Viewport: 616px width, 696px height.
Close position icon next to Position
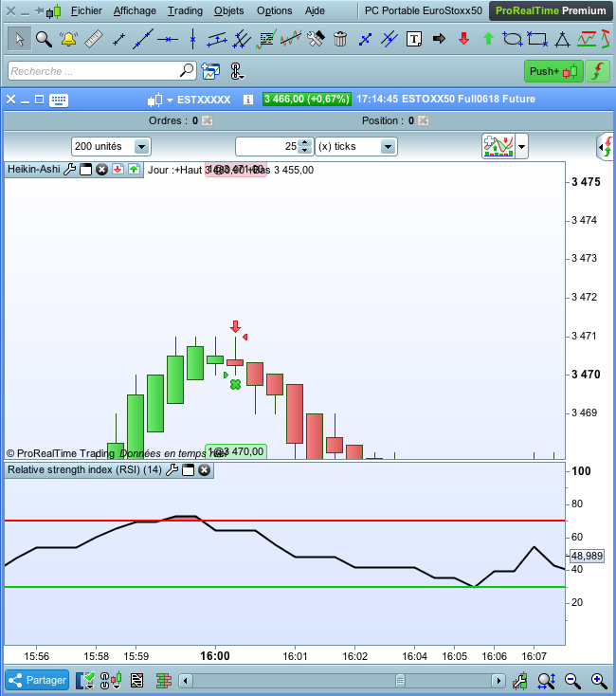424,120
